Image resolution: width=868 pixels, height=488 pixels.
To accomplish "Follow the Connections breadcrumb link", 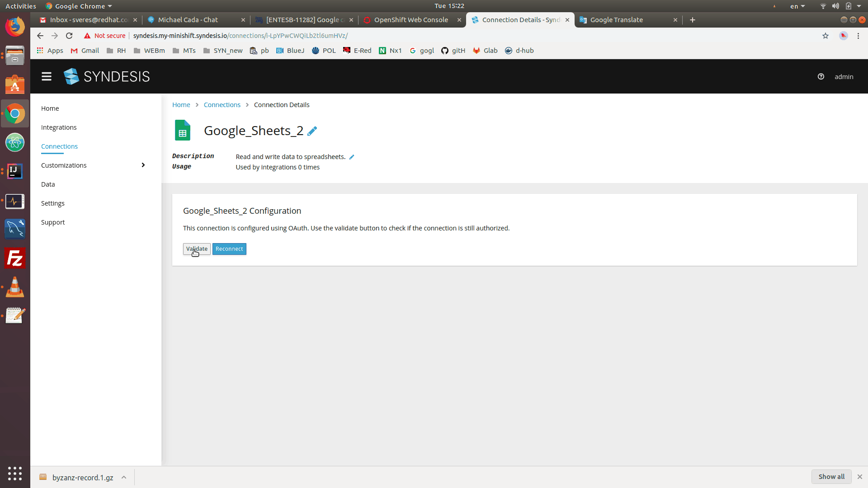I will pos(222,105).
